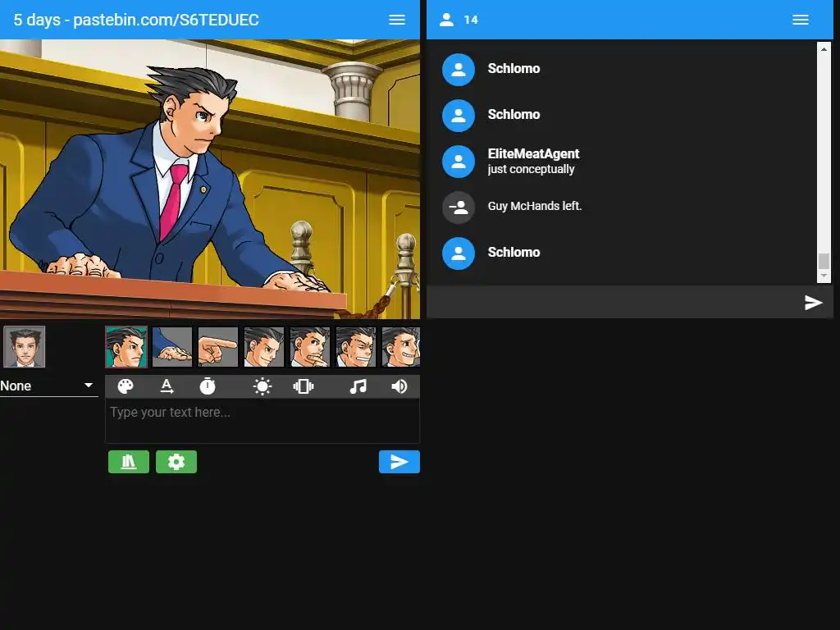Click the chat scrollbar down arrow
Screen dimensions: 840x630
pos(824,276)
